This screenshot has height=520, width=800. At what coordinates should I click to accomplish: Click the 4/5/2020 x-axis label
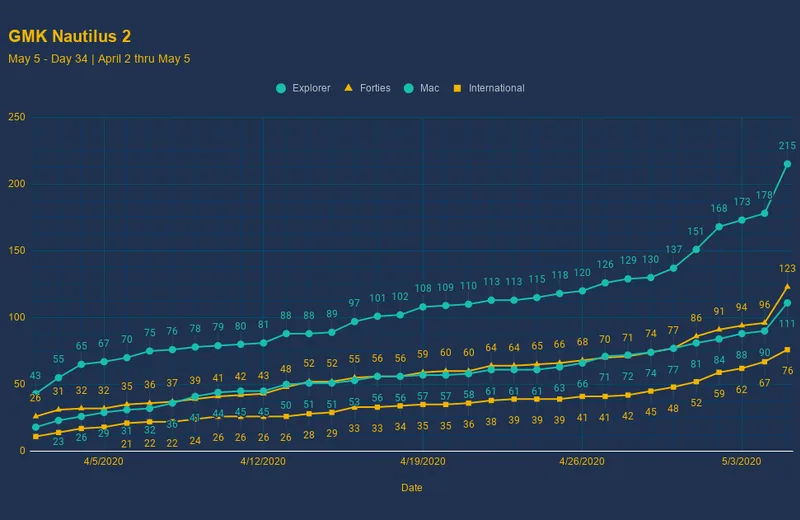(104, 461)
